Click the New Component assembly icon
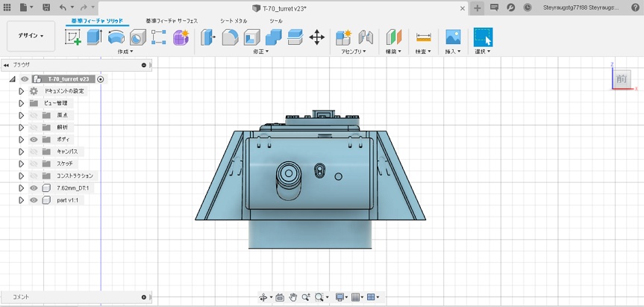Screen dimensions: 644x307 tap(343, 37)
